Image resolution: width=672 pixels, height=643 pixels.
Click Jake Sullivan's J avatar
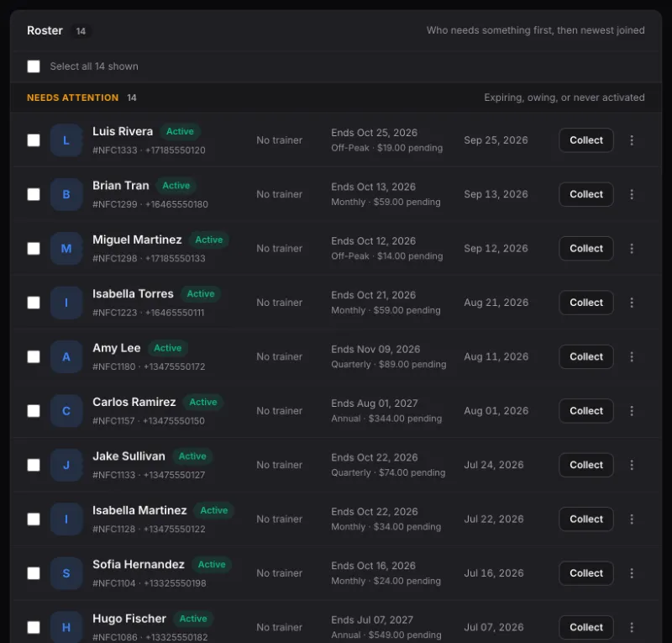66,465
